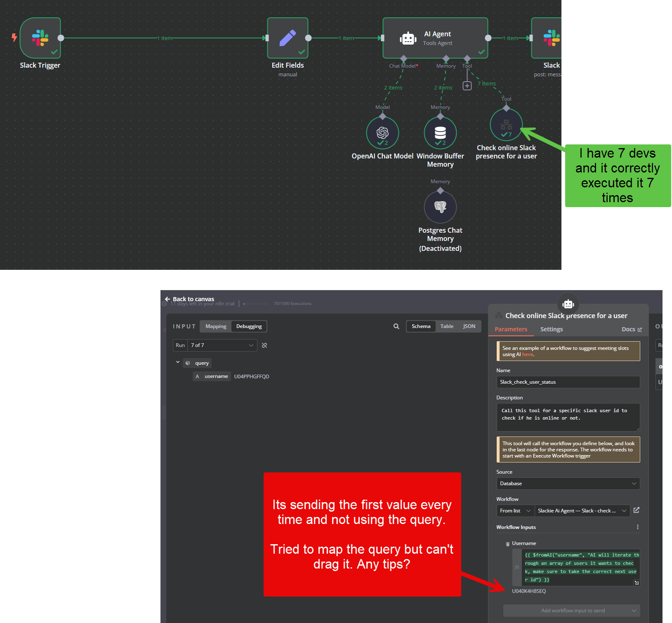Open the Parameters tab

[511, 329]
